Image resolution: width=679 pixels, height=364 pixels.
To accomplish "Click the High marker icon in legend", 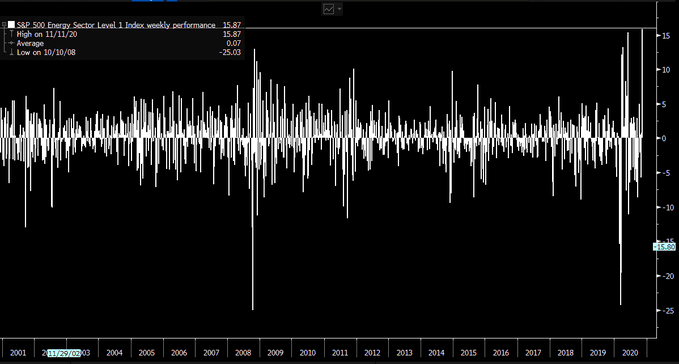I will coord(11,34).
